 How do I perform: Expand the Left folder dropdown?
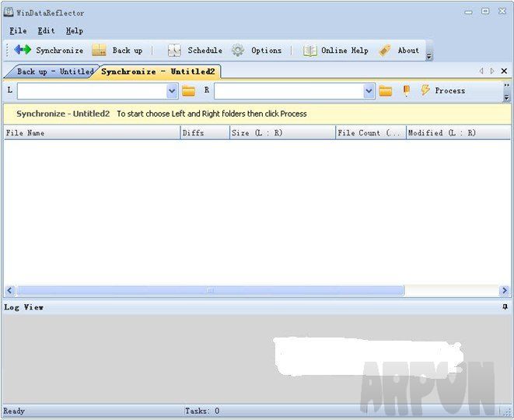[172, 91]
